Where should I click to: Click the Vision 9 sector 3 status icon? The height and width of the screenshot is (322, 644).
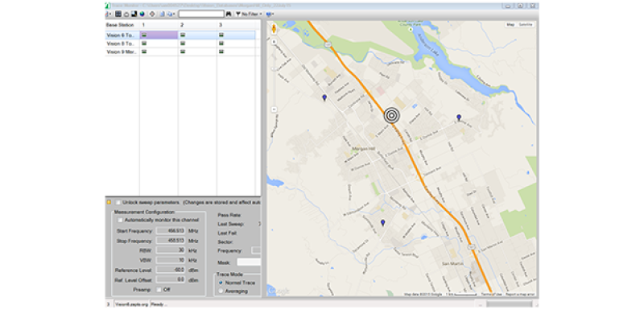221,52
